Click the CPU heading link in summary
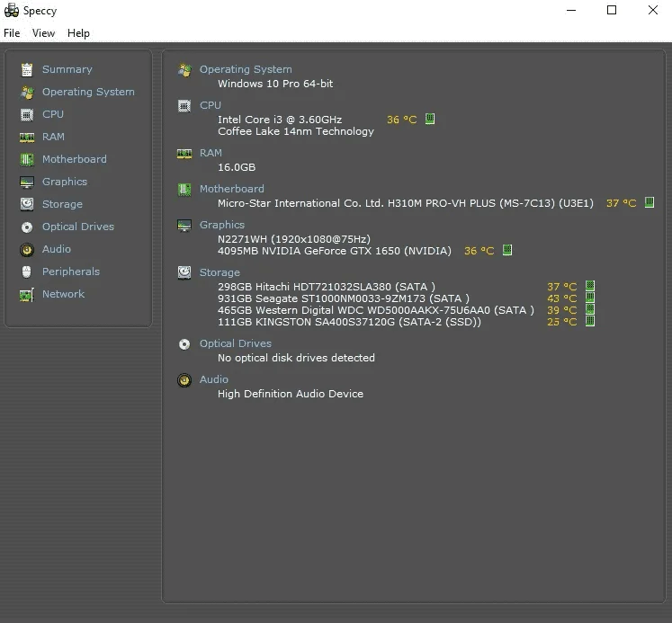672x623 pixels. (210, 105)
